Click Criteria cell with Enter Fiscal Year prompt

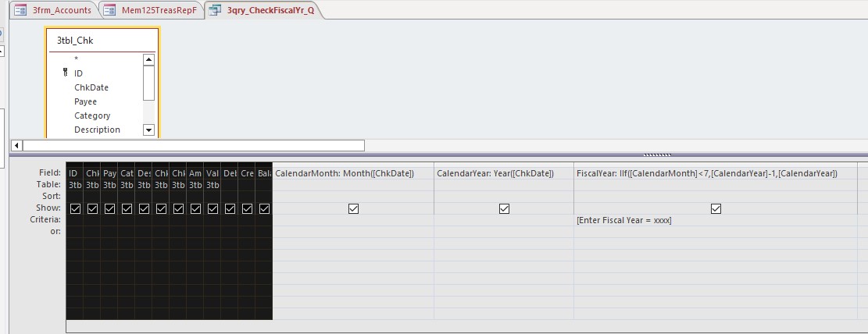pos(714,220)
